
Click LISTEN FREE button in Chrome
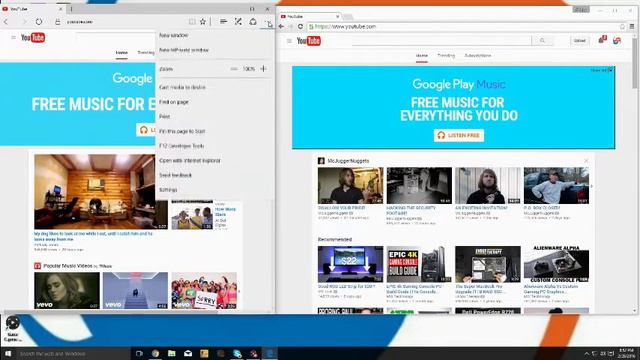click(459, 136)
